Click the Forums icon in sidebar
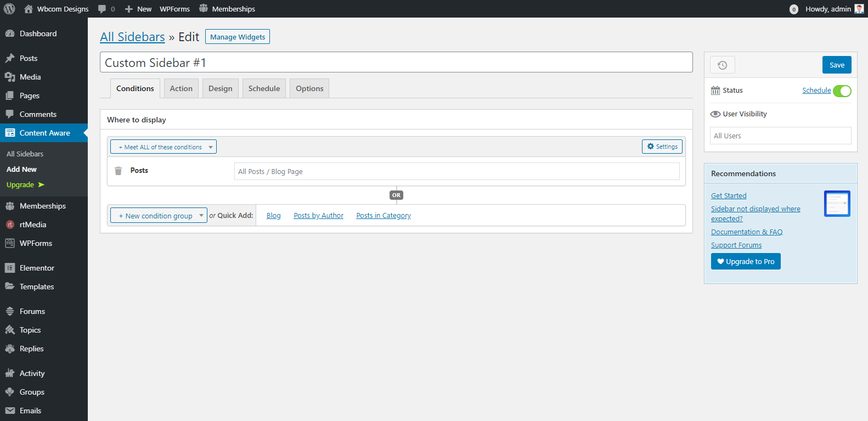868x421 pixels. click(10, 311)
